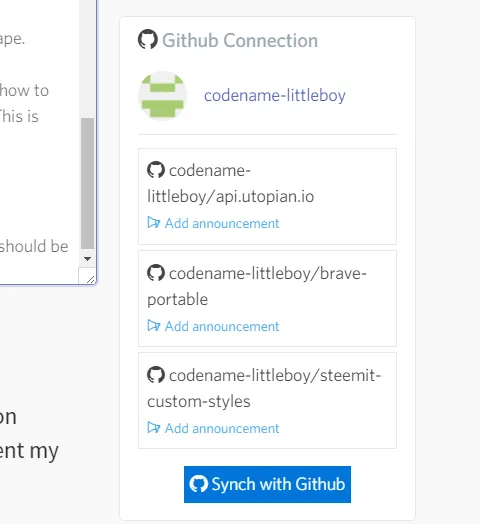480x524 pixels.
Task: Click the Github Connection heading text
Action: tap(240, 40)
